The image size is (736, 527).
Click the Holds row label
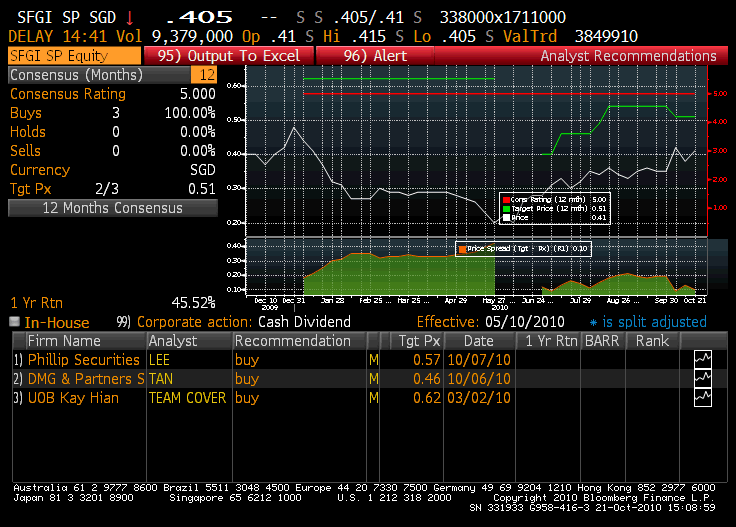28,132
